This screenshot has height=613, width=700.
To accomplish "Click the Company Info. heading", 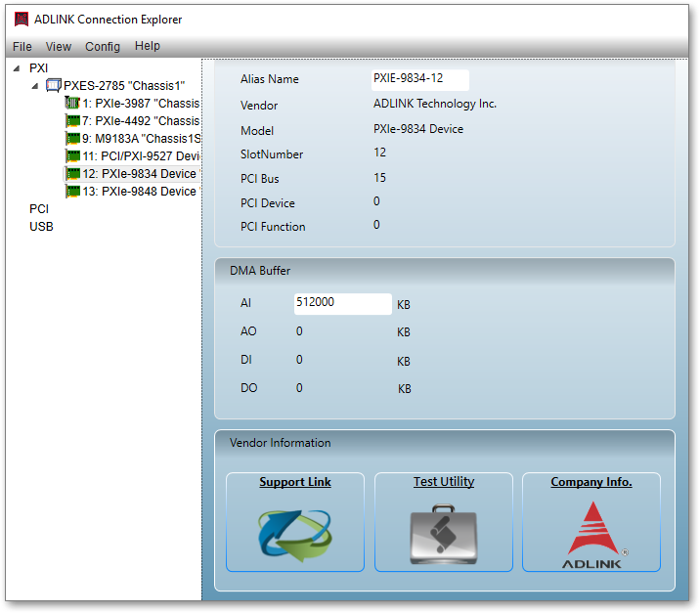I will click(x=591, y=482).
